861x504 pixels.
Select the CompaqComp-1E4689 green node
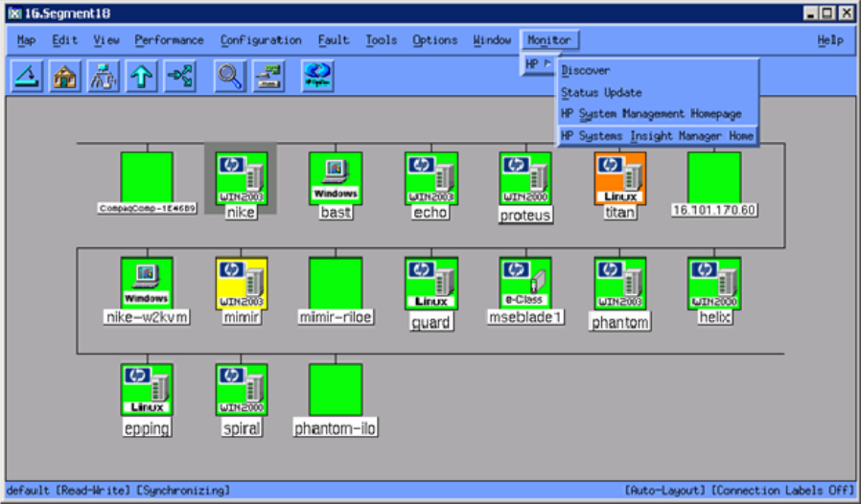147,177
